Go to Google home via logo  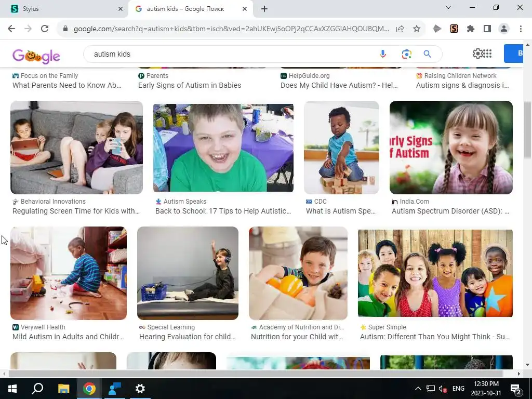(x=36, y=56)
